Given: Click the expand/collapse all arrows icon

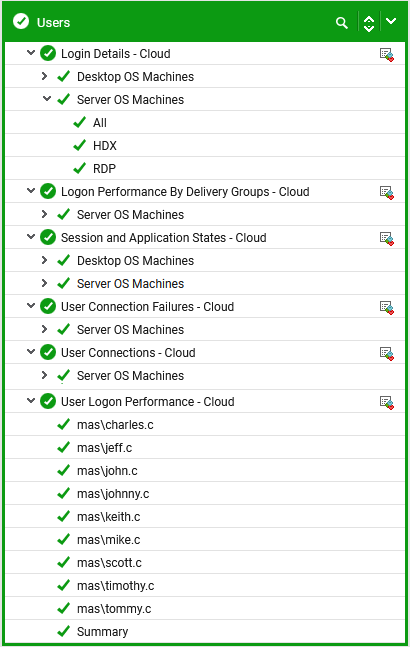Looking at the screenshot, I should [x=369, y=23].
